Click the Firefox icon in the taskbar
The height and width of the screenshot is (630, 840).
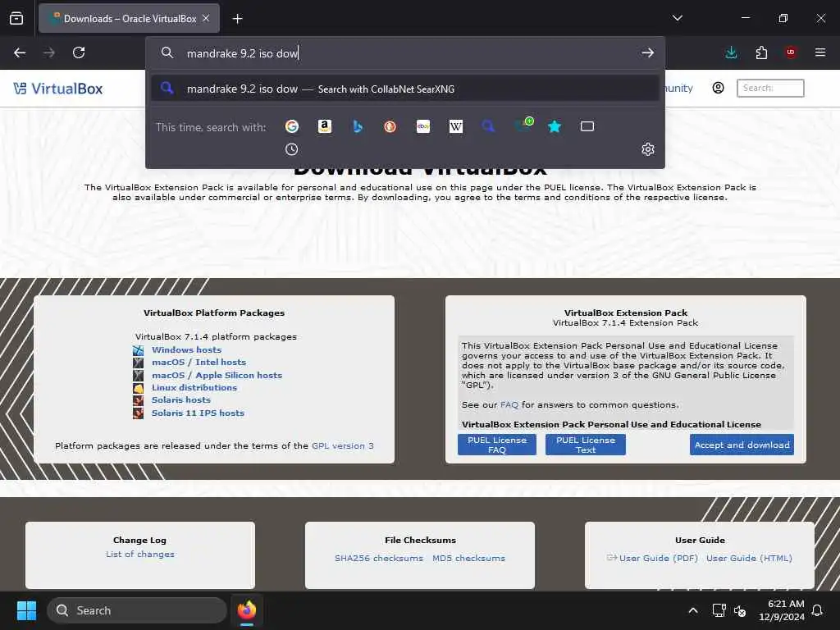246,610
